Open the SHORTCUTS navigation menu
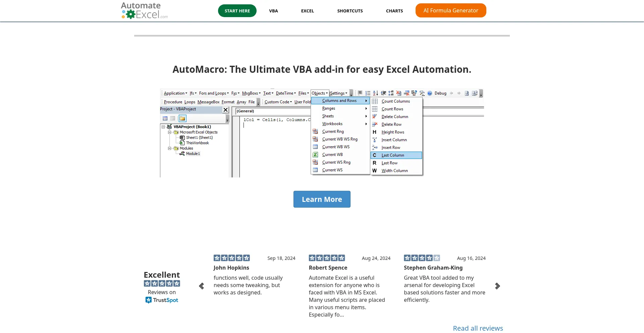644x333 pixels. pos(350,11)
